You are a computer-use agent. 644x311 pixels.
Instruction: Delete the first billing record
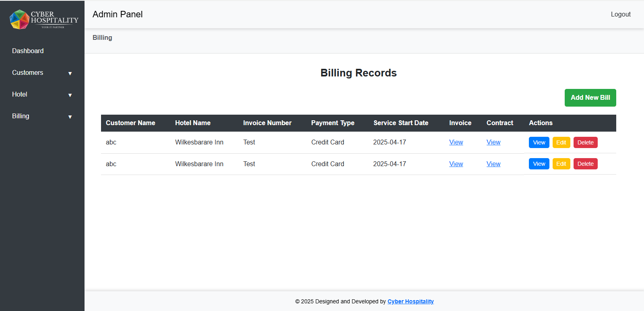click(x=585, y=142)
